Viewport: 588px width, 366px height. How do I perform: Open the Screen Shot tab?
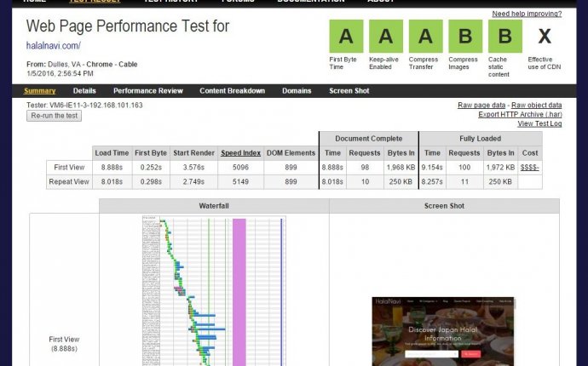pyautogui.click(x=349, y=91)
